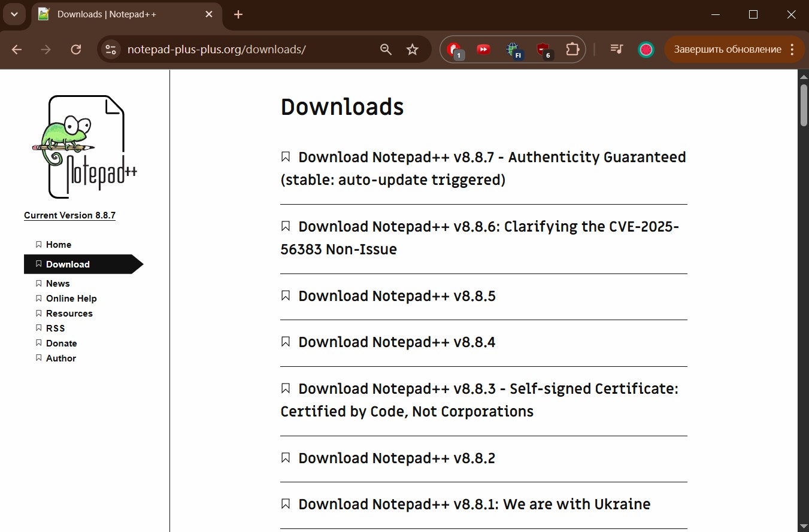Click the zoom magnifier icon in address bar

point(386,50)
